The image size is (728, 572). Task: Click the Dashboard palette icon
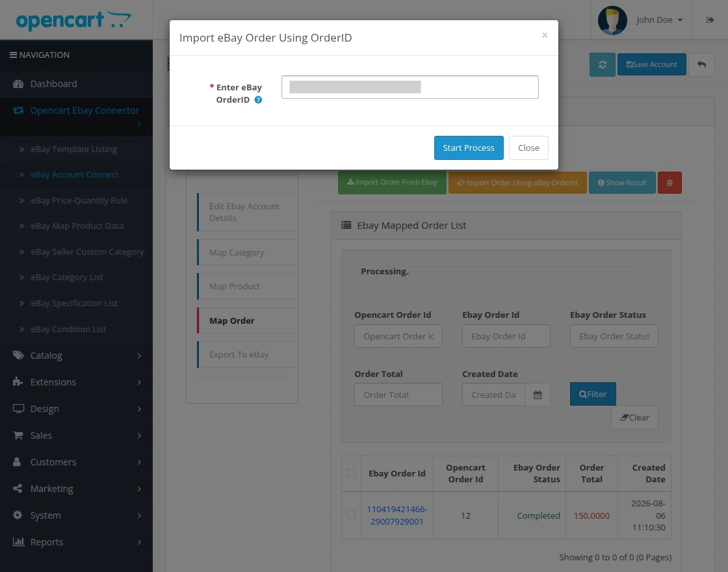tap(18, 84)
